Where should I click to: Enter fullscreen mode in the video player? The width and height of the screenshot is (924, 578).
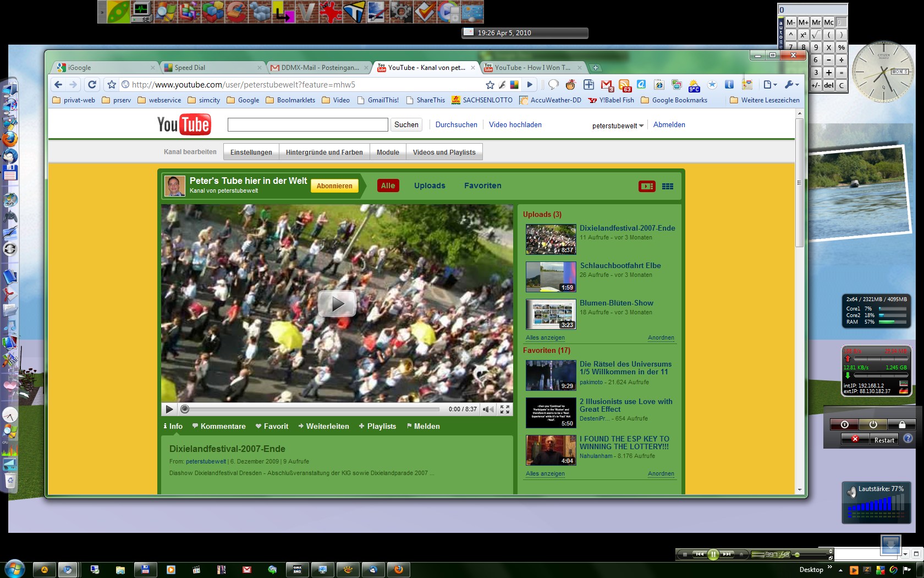tap(504, 409)
